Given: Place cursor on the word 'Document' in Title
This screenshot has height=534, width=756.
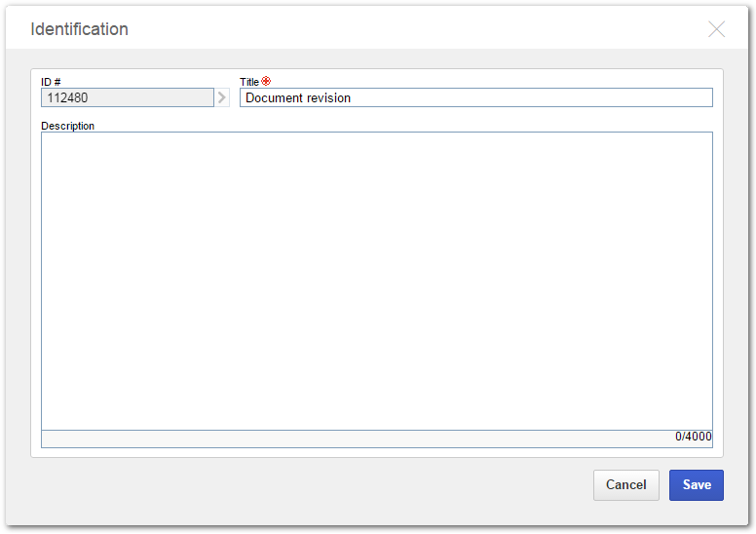Looking at the screenshot, I should coord(275,97).
